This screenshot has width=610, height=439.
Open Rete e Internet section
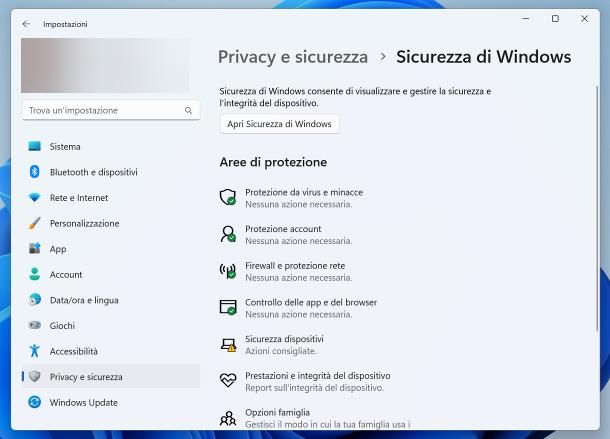(x=111, y=197)
